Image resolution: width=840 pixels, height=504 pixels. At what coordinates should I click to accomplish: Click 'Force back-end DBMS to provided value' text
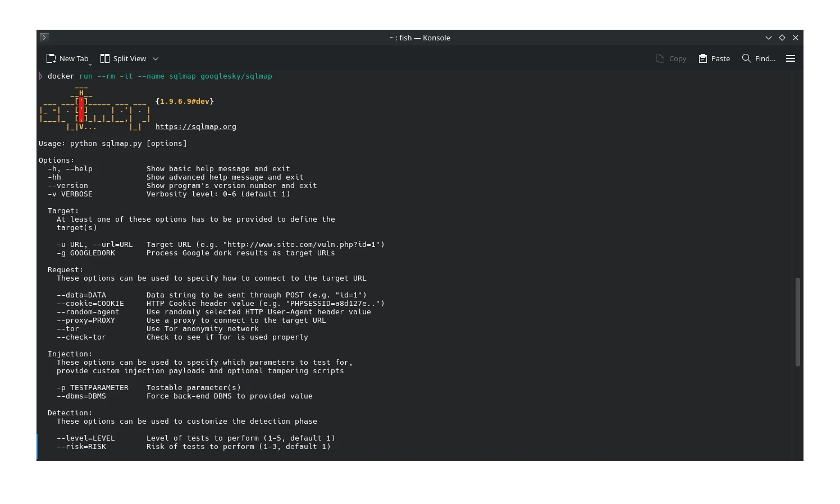pos(230,396)
